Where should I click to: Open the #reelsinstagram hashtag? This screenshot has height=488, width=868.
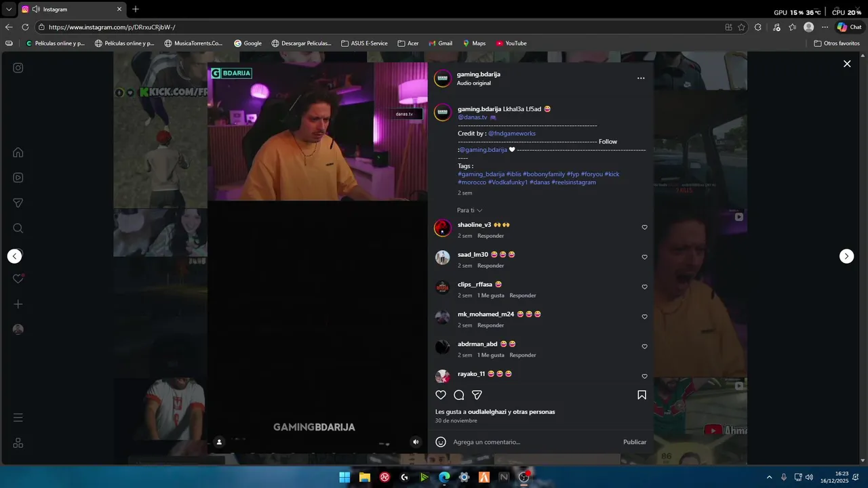click(574, 182)
